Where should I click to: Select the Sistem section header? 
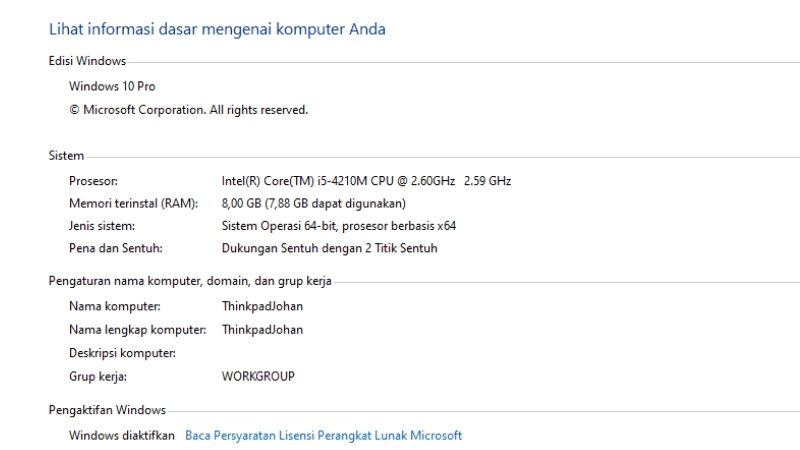click(x=66, y=156)
